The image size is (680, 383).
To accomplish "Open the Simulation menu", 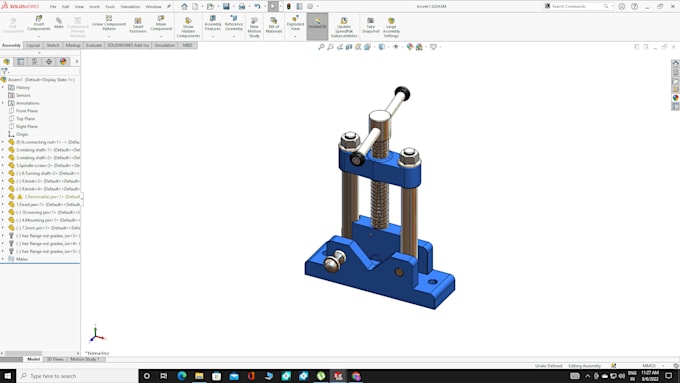I will 130,7.
